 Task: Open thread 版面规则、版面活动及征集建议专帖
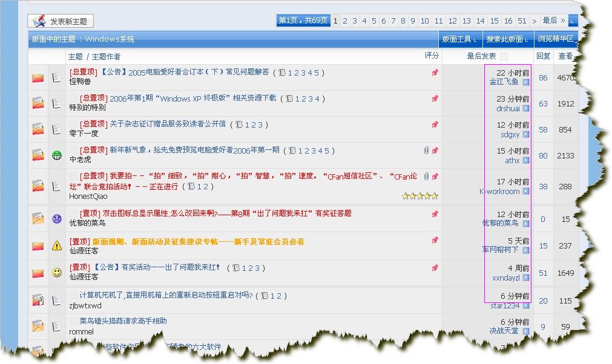click(x=199, y=242)
